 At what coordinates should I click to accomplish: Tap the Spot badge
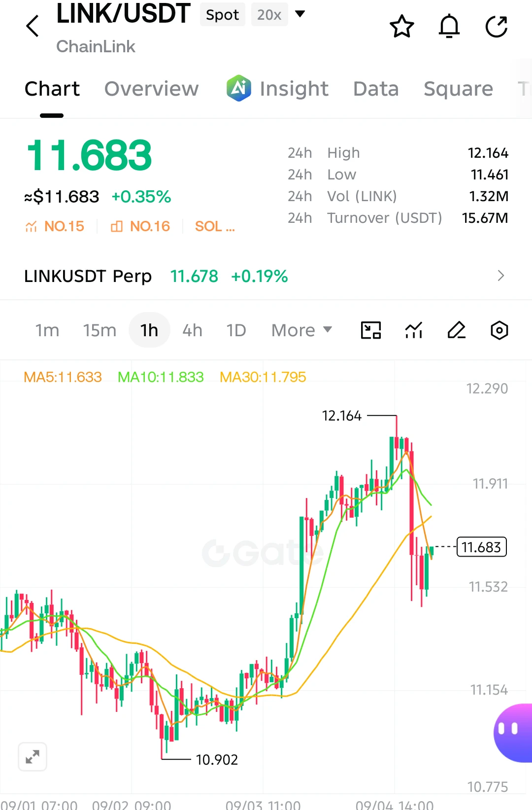point(222,15)
